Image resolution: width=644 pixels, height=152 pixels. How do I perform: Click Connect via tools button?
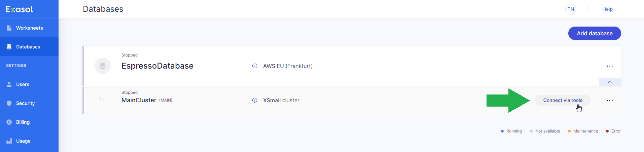coord(563,100)
